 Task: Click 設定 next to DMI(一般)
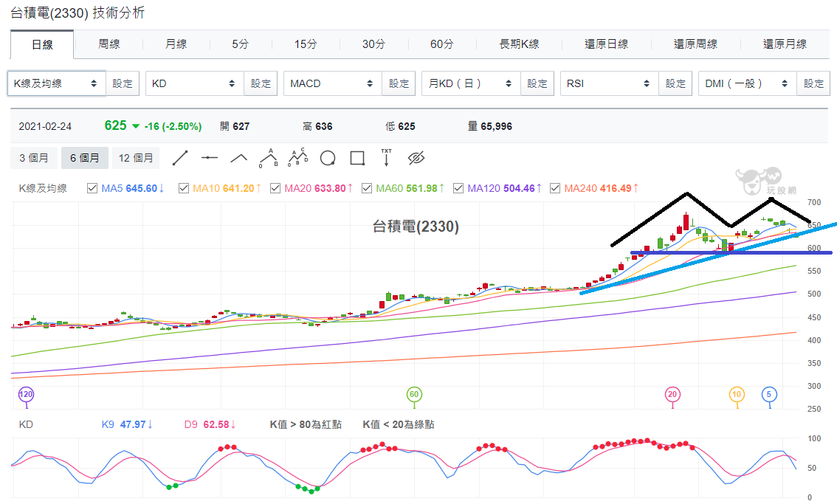813,83
